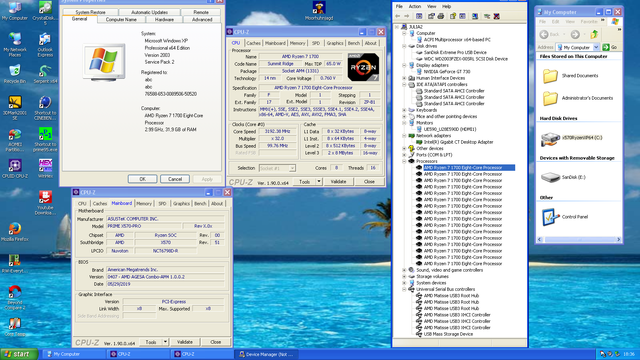Viewport: 640px width, 360px height.
Task: Select the Core Temp desktop icon
Action: click(15, 327)
